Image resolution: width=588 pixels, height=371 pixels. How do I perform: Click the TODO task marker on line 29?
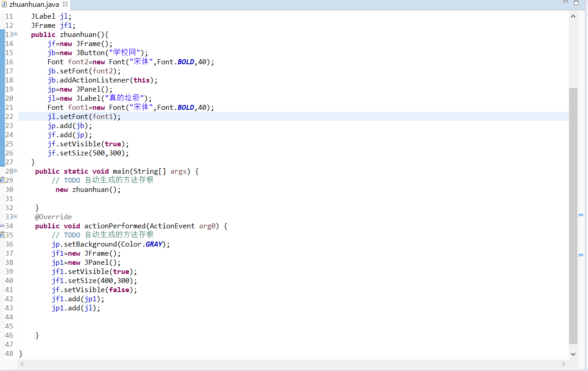point(2,180)
